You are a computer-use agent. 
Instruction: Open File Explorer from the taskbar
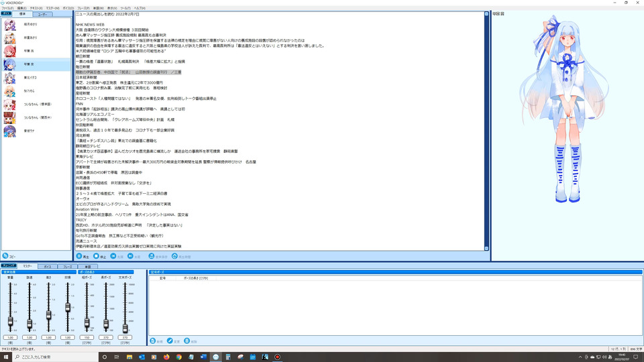[x=129, y=357]
